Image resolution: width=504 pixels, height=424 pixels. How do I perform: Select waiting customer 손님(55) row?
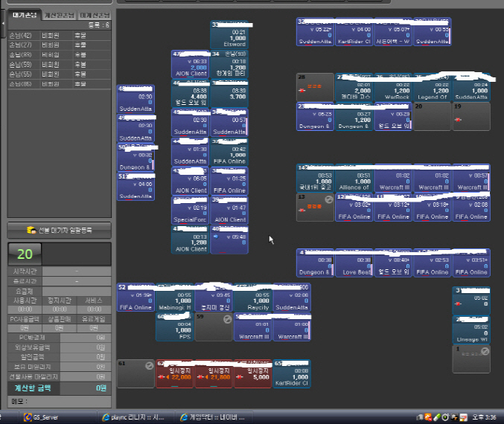[x=60, y=74]
